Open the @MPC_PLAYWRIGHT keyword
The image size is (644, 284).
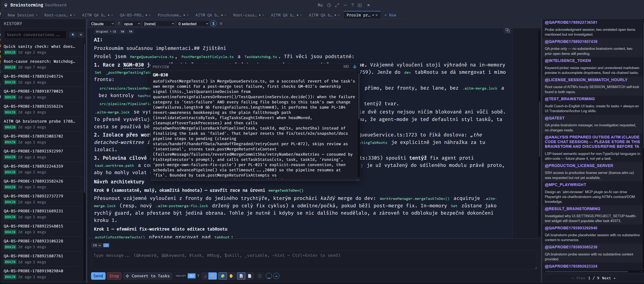(x=565, y=185)
